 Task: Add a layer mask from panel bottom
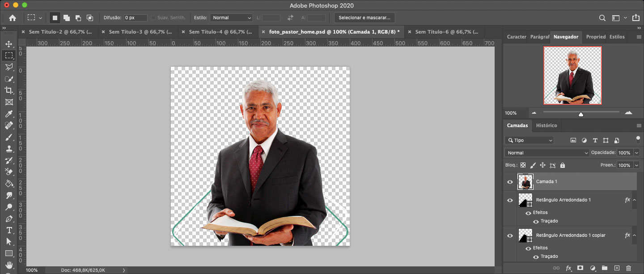pos(580,268)
